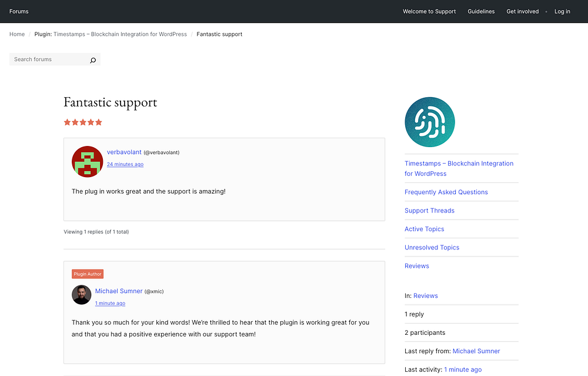
Task: Click Michael Sumner's profile photo
Action: coord(81,295)
